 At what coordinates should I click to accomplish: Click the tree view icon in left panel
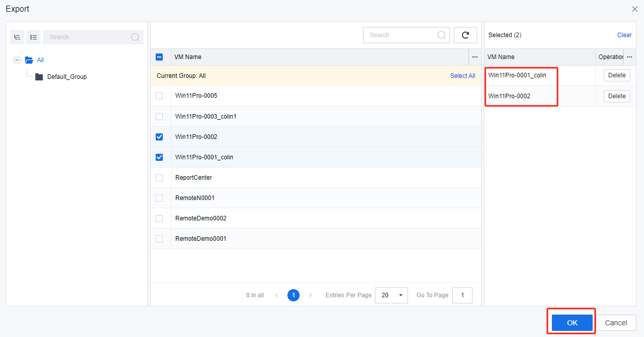(17, 37)
